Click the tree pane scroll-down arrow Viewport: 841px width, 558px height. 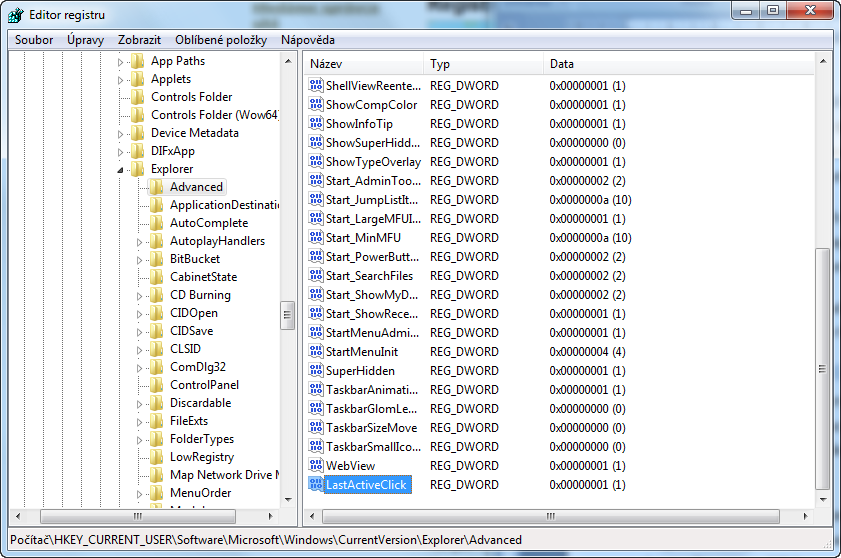coord(288,499)
